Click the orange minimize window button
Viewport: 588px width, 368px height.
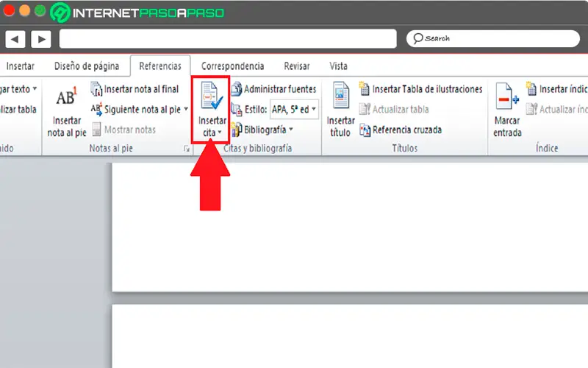[25, 10]
